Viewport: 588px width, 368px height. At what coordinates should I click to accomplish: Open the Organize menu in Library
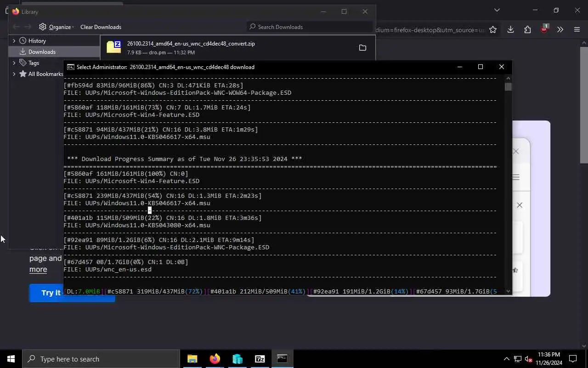click(x=57, y=27)
